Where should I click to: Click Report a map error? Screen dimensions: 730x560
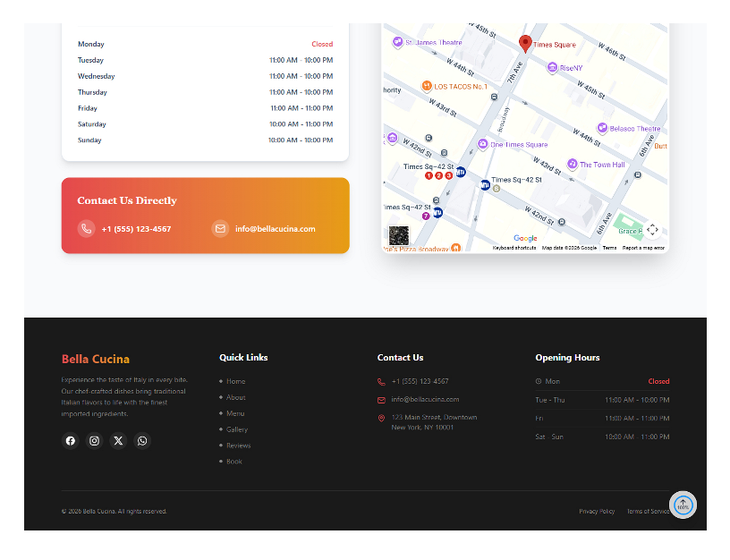pos(643,248)
